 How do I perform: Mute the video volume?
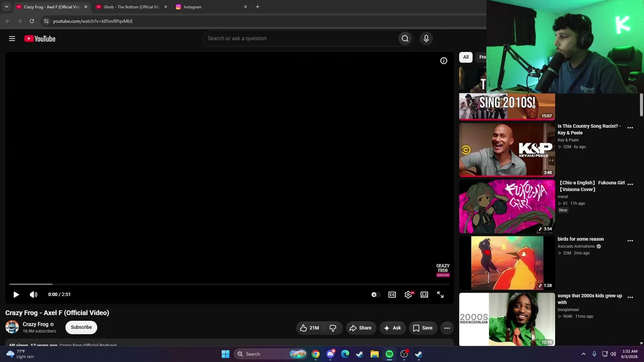point(33,295)
